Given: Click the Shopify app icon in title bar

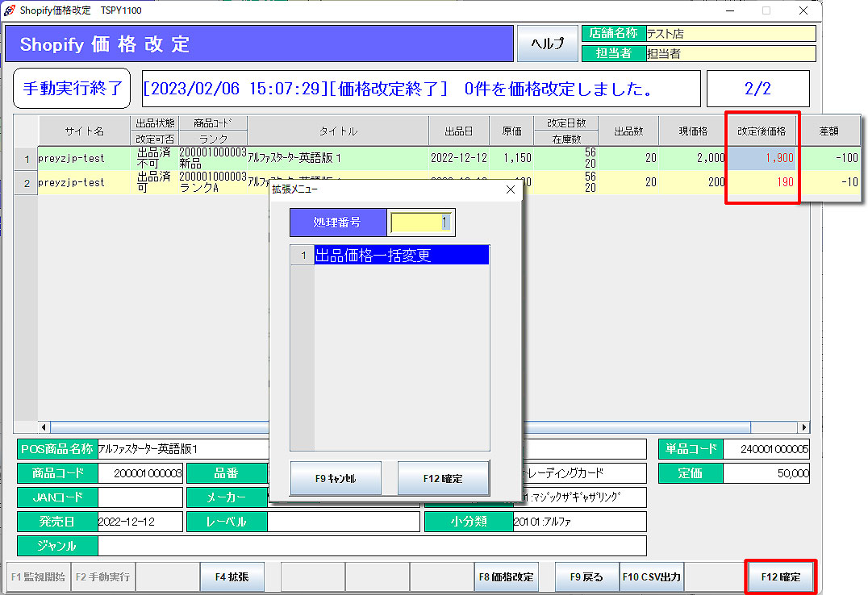Looking at the screenshot, I should [10, 10].
